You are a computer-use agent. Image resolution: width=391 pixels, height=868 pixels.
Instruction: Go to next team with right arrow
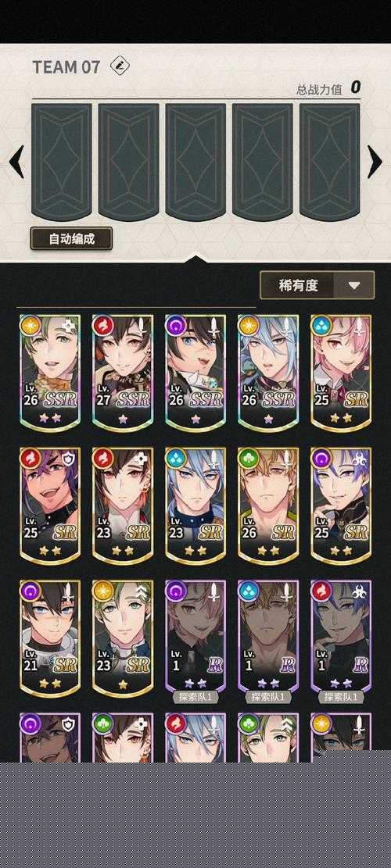[375, 162]
